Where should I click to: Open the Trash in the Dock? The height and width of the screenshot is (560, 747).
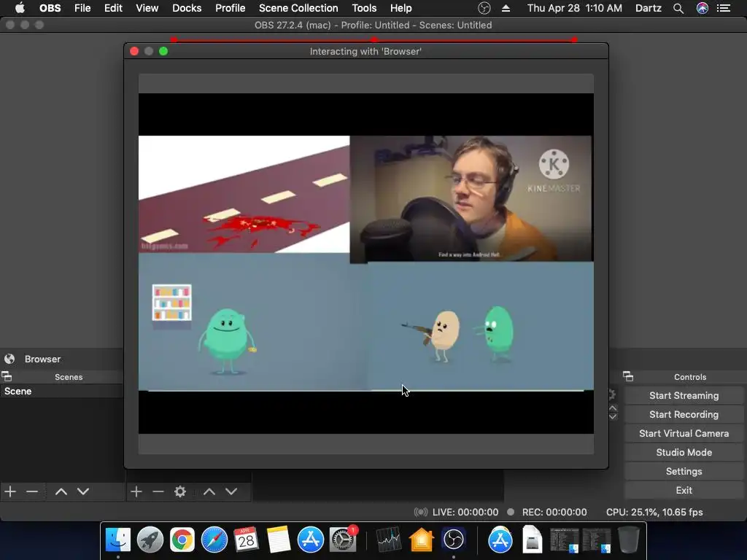[x=628, y=540]
